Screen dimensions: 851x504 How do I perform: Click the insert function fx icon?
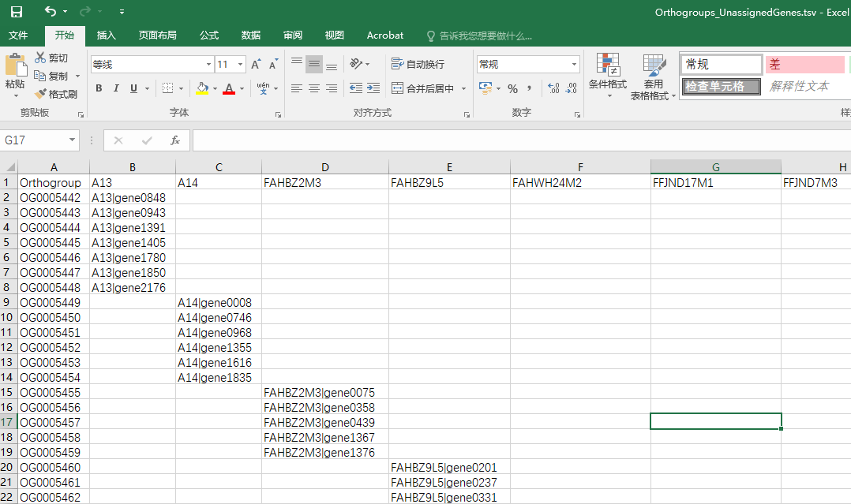point(175,140)
